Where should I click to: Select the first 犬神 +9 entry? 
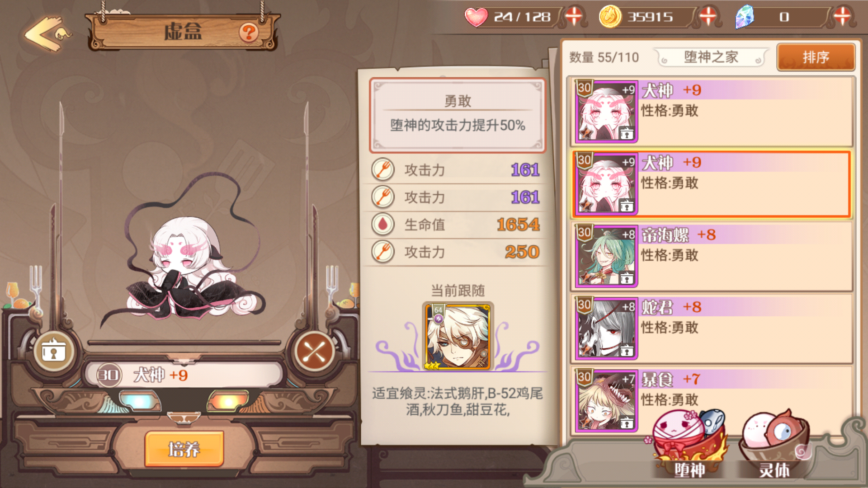711,112
